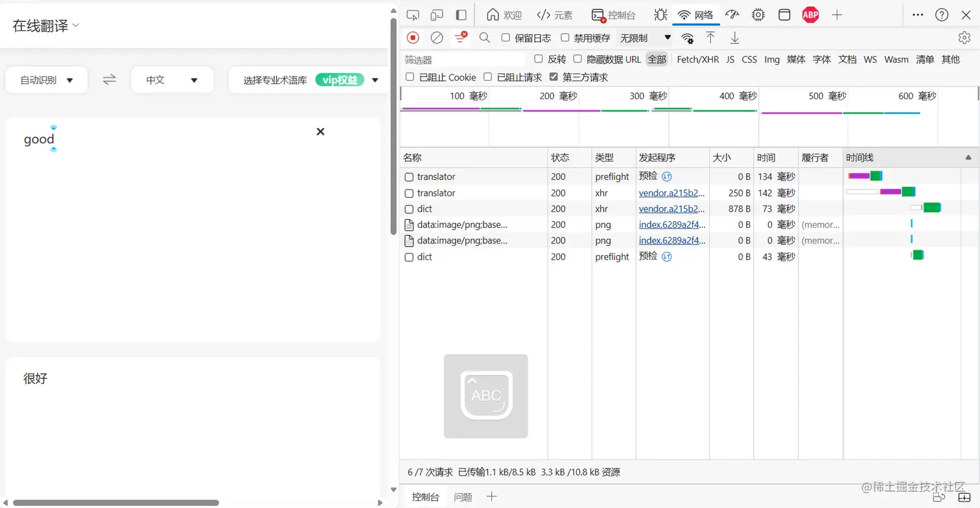Check the 已阻止请求 option
Image resolution: width=980 pixels, height=508 pixels.
click(488, 77)
